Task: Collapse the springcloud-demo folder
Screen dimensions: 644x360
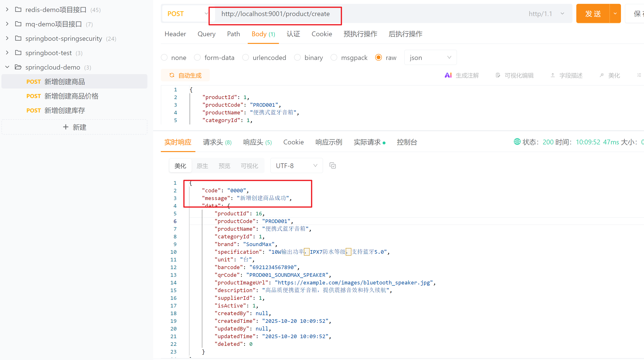Action: click(7, 67)
